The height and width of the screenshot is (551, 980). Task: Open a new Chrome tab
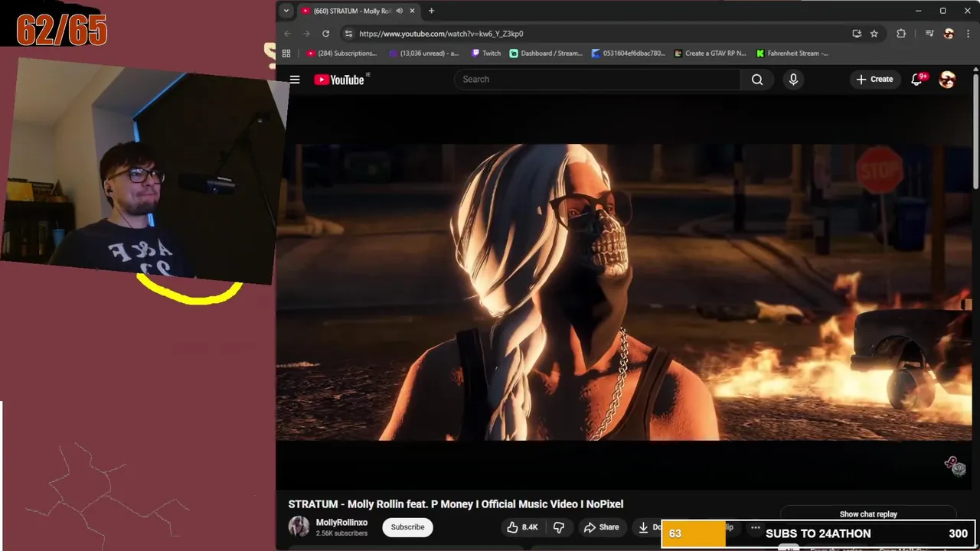431,11
